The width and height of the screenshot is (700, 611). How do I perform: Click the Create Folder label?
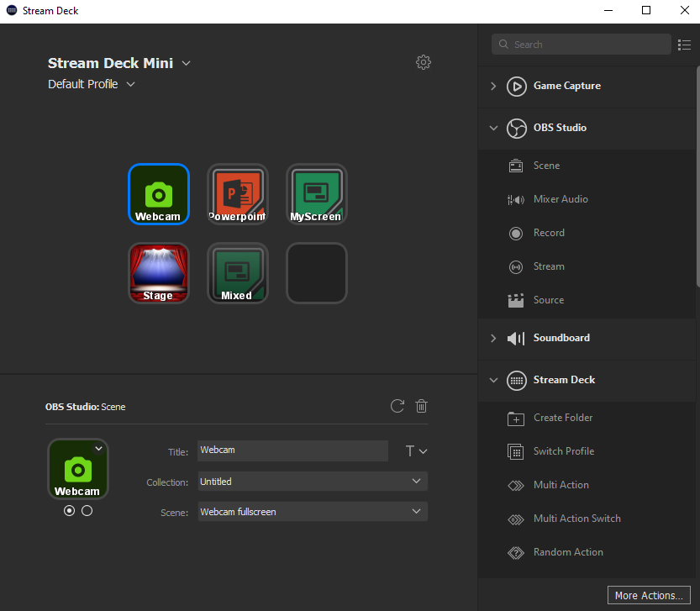click(x=563, y=418)
